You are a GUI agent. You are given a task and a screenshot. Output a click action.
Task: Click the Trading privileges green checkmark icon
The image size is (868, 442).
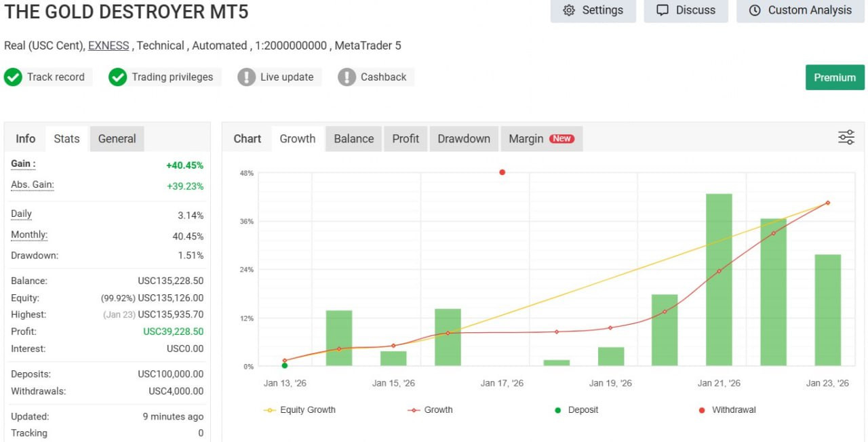(118, 77)
